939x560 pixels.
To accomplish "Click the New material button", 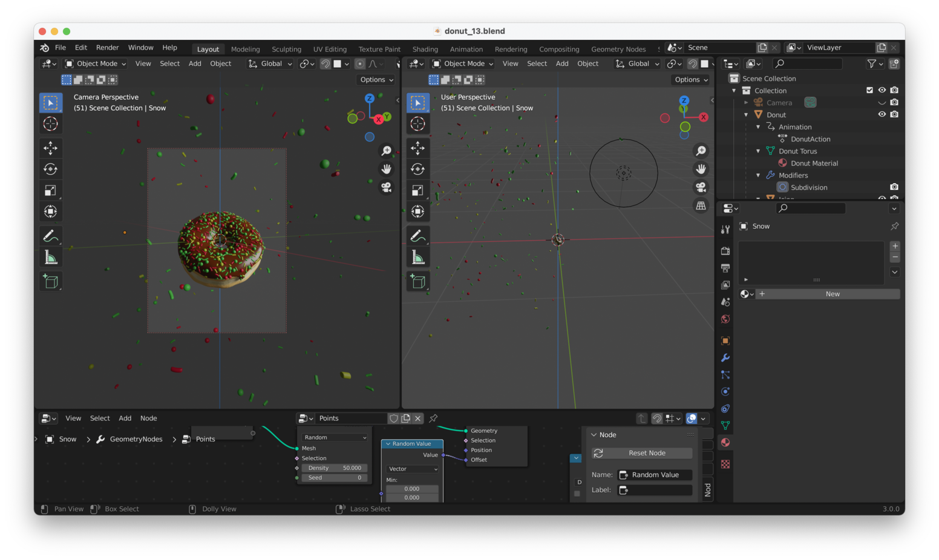I will (x=833, y=294).
